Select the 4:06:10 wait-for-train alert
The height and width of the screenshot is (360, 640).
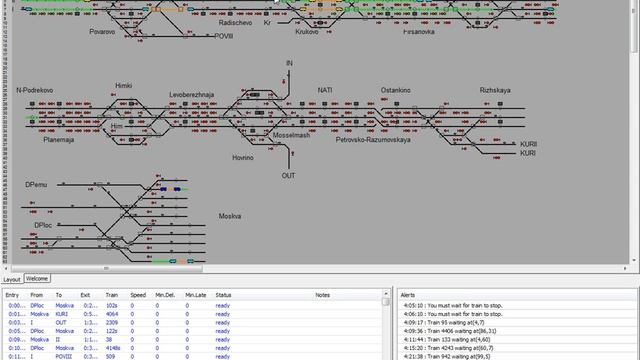[453, 314]
